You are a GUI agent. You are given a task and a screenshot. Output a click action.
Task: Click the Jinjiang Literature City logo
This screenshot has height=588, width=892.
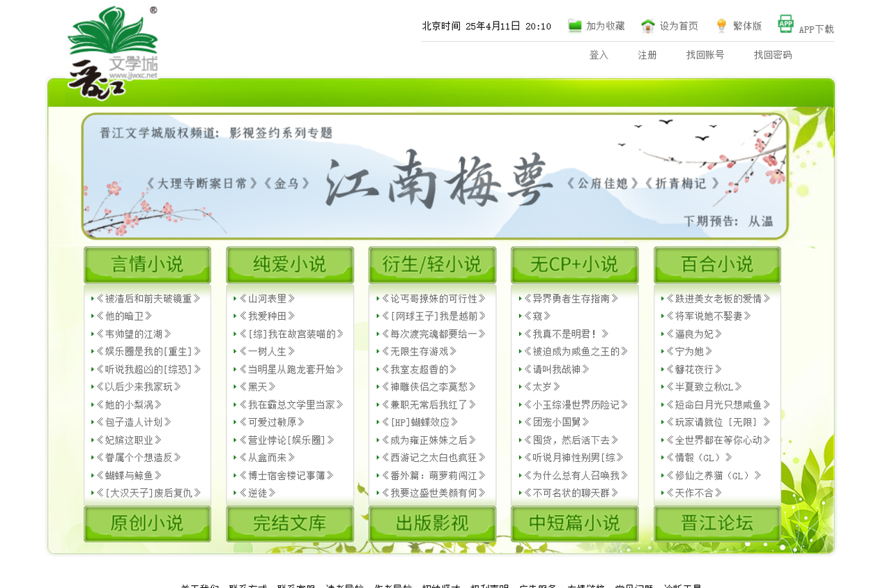[113, 52]
